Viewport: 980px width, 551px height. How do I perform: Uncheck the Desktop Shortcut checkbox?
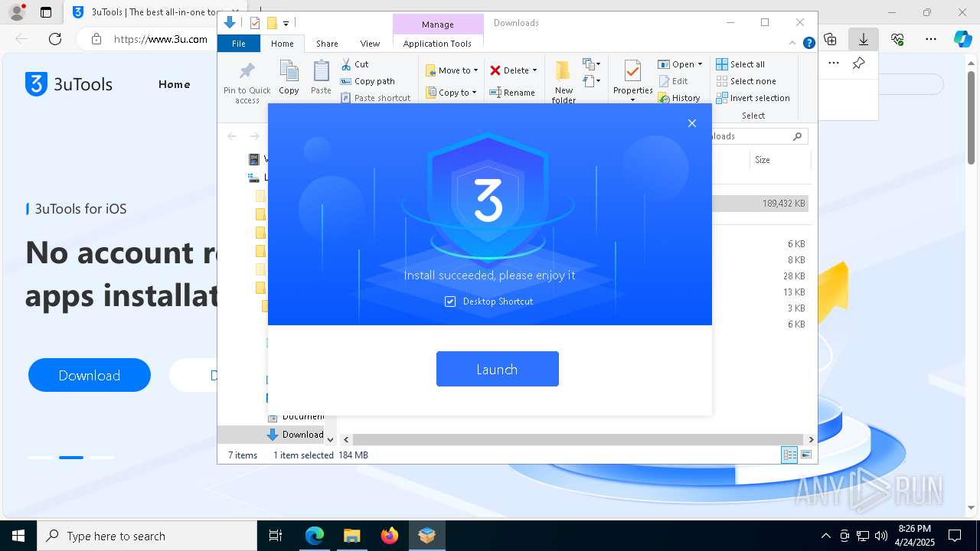coord(450,302)
